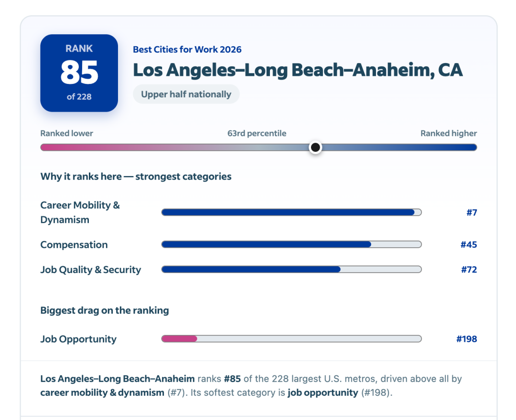
Task: Click the percentile slider's black knob
Action: pos(315,147)
